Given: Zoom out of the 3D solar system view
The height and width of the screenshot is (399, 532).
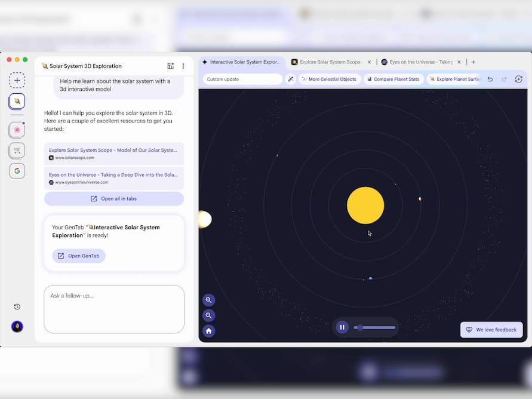Looking at the screenshot, I should tap(208, 315).
